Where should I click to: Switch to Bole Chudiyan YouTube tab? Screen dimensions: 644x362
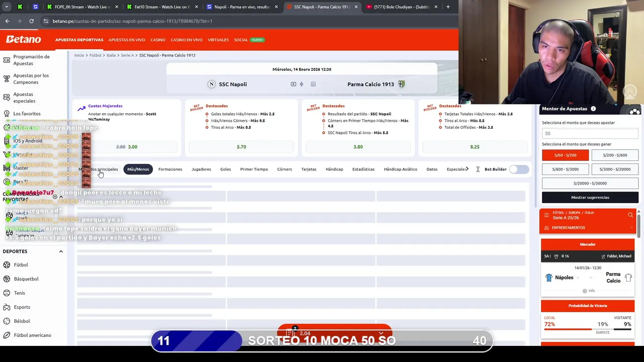point(401,7)
